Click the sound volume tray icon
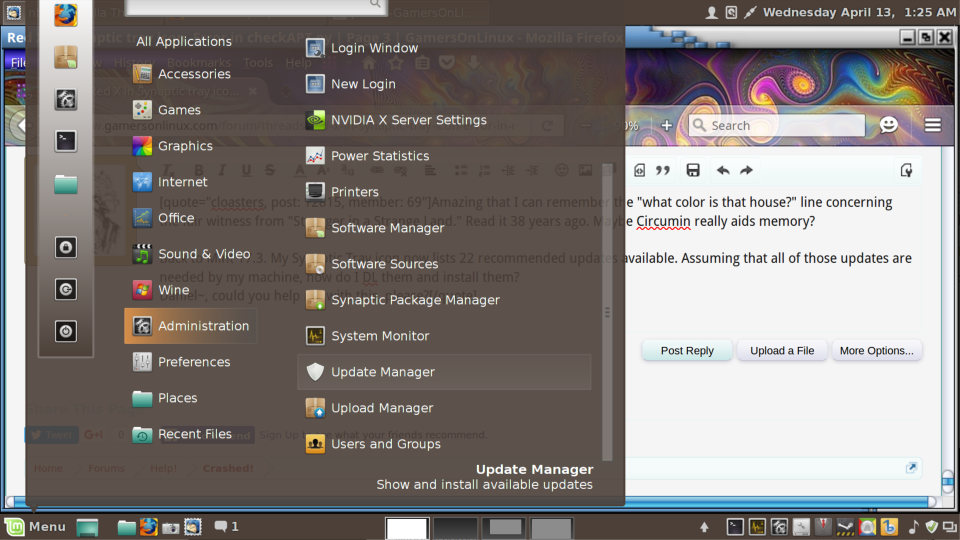 [913, 527]
